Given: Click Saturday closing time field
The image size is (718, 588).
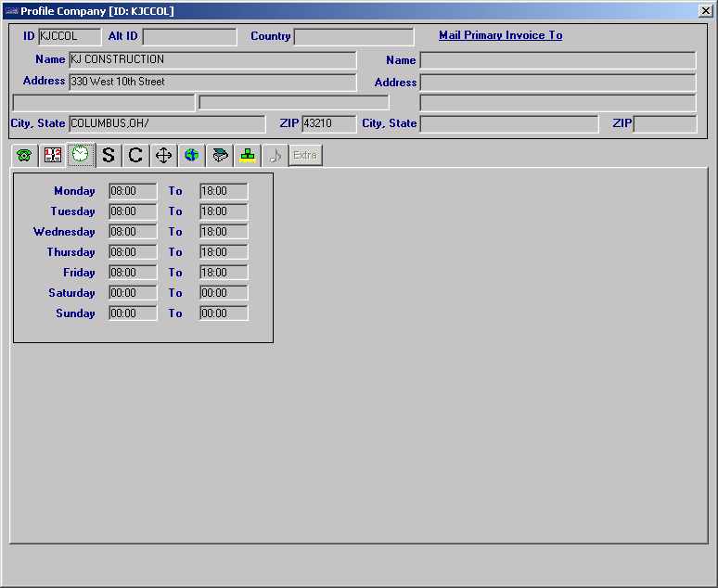Looking at the screenshot, I should 224,293.
